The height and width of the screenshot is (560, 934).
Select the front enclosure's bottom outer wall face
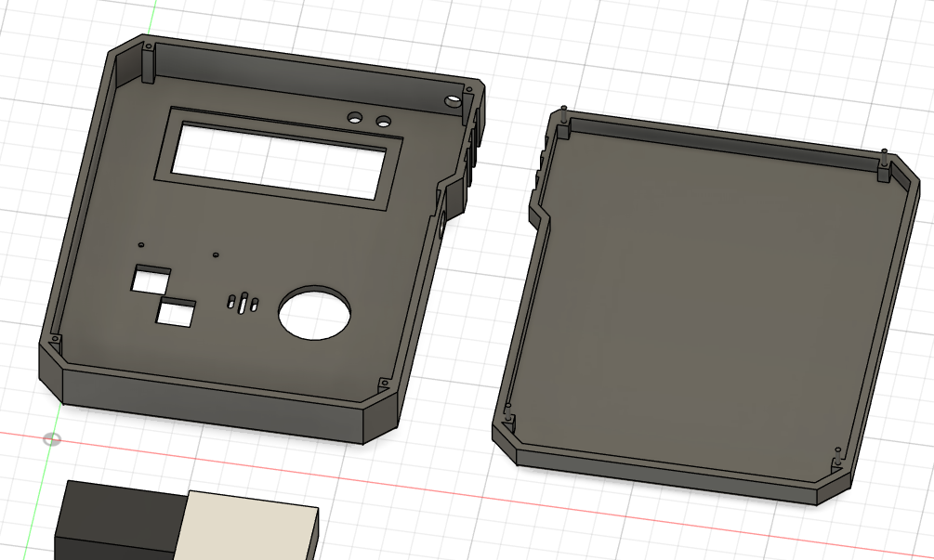212,402
